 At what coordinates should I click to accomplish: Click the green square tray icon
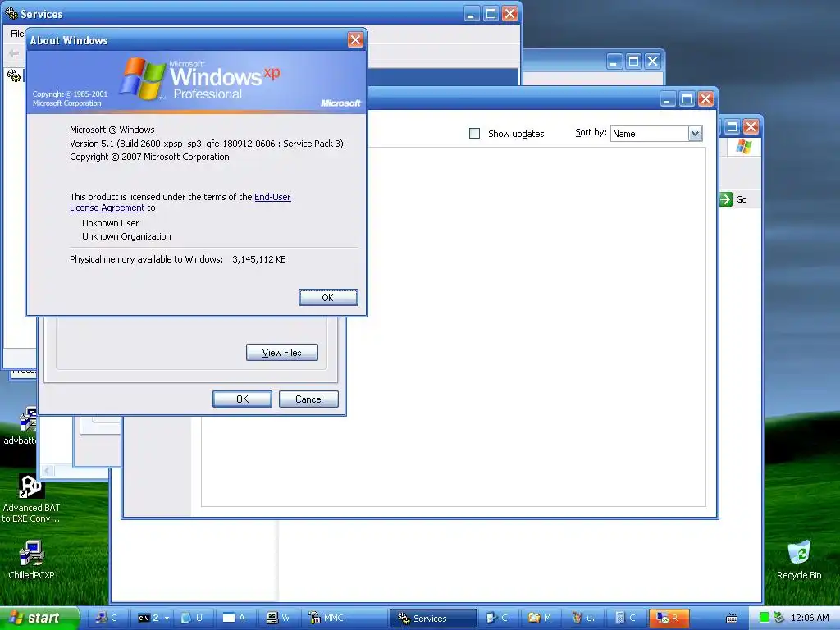coord(765,618)
